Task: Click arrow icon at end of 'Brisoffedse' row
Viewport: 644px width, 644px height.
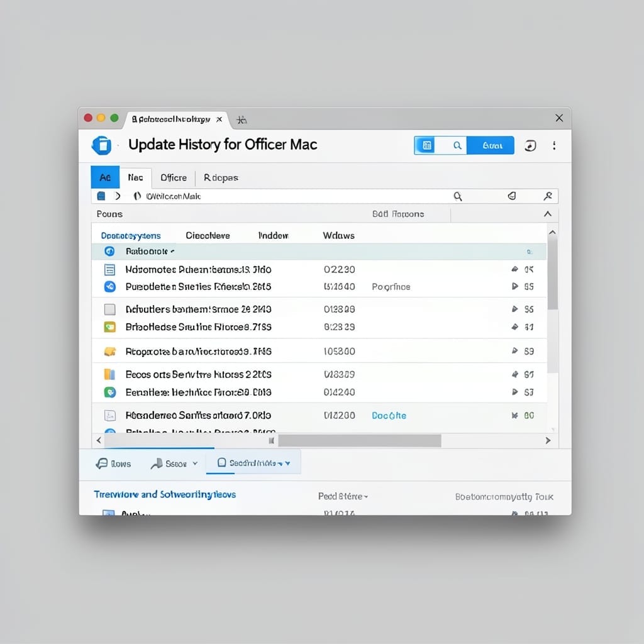Action: pos(514,327)
